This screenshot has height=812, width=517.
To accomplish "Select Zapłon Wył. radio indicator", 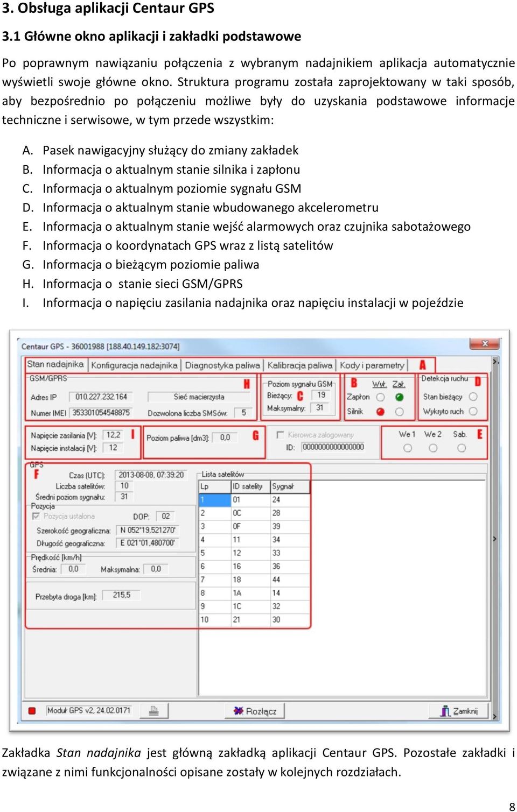I will tap(380, 397).
